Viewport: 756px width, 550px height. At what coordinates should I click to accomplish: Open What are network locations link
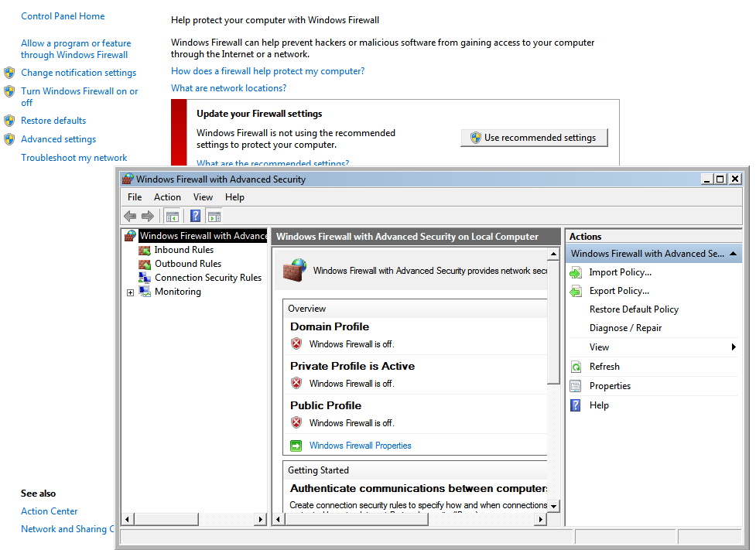click(x=228, y=88)
